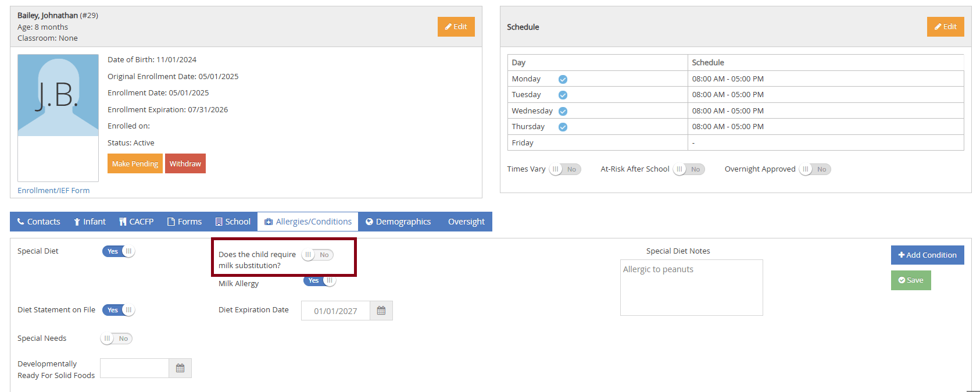Open Diet Expiration Date calendar picker
Image resolution: width=980 pixels, height=392 pixels.
point(381,311)
